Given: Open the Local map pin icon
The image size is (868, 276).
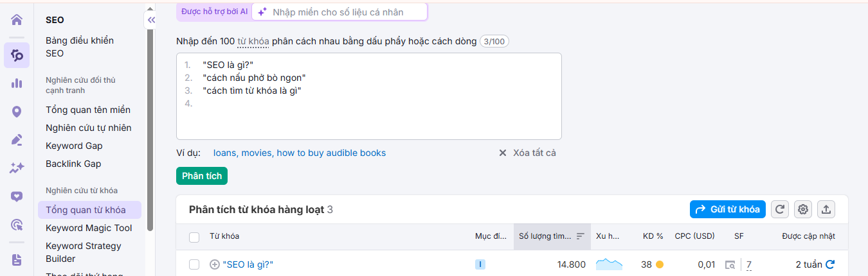Looking at the screenshot, I should pos(17,112).
